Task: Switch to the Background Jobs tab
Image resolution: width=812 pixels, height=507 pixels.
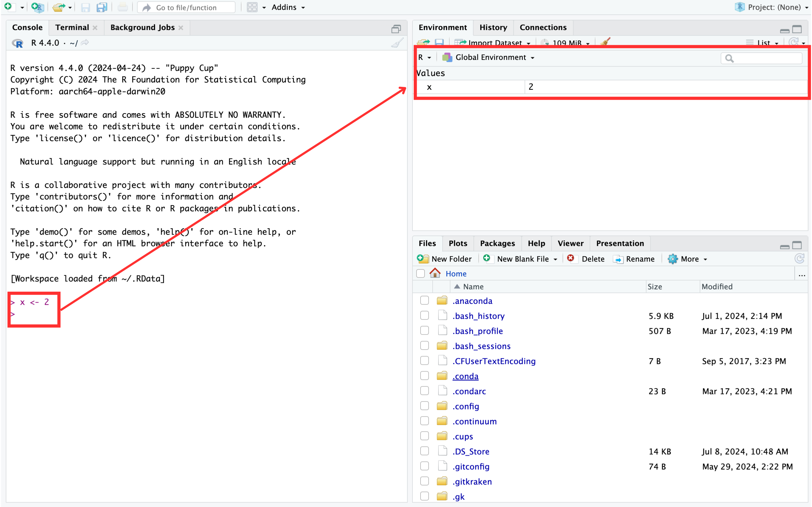Action: 143,27
